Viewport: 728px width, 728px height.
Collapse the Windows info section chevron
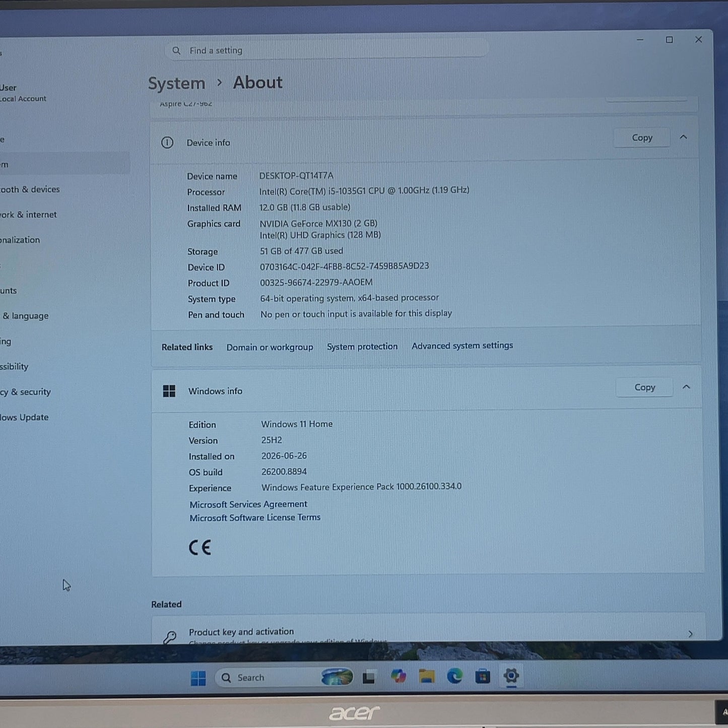[686, 387]
